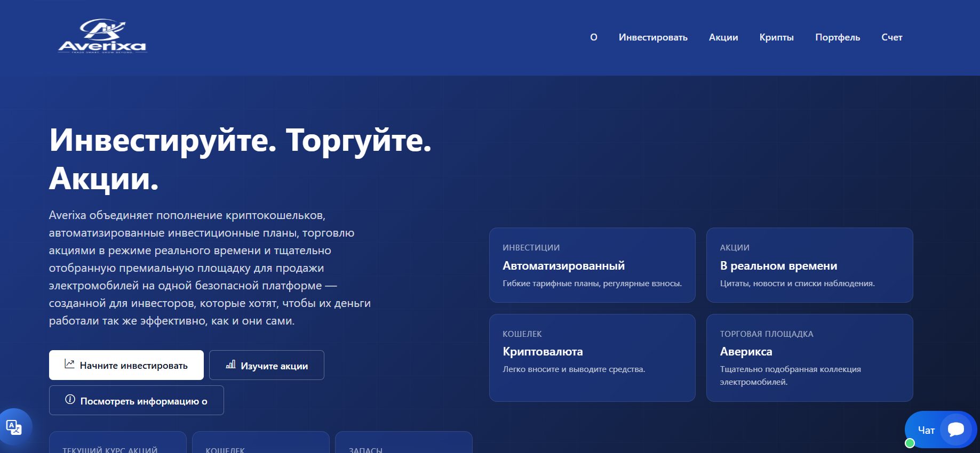Open the chat speech bubble icon
Screen dimensions: 980x453
pos(955,429)
